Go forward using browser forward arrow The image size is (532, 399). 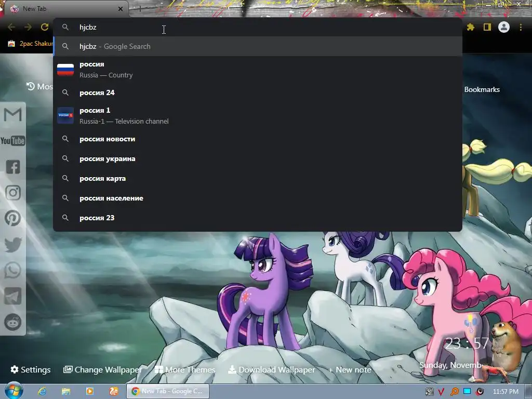pyautogui.click(x=28, y=27)
